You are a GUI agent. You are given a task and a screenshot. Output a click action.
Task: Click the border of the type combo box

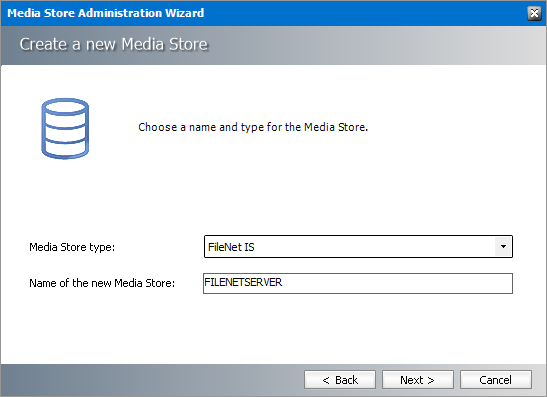tap(358, 236)
